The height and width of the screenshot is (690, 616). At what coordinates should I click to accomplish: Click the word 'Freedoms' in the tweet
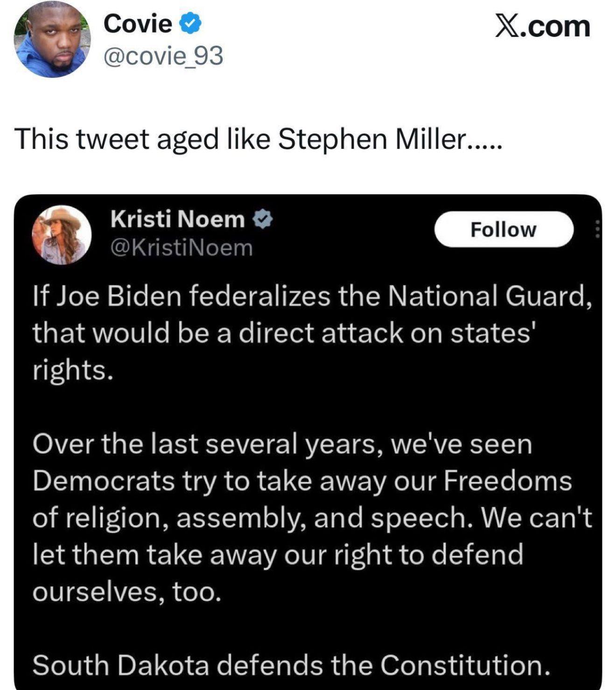click(507, 481)
